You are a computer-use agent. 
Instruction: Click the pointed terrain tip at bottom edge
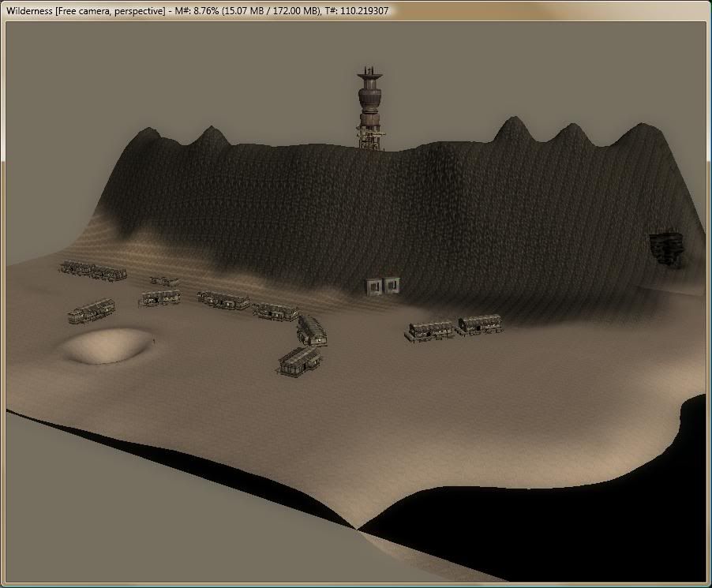pos(358,526)
